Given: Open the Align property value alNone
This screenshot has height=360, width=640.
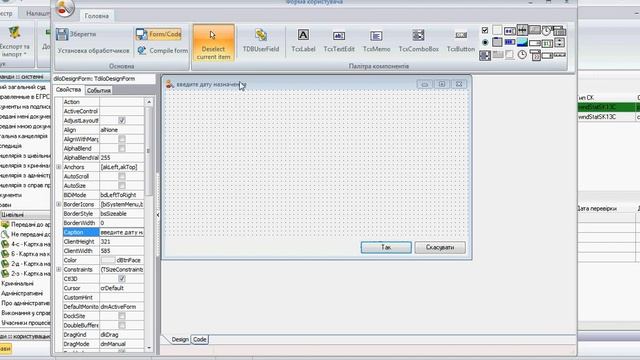Looking at the screenshot, I should click(122, 130).
